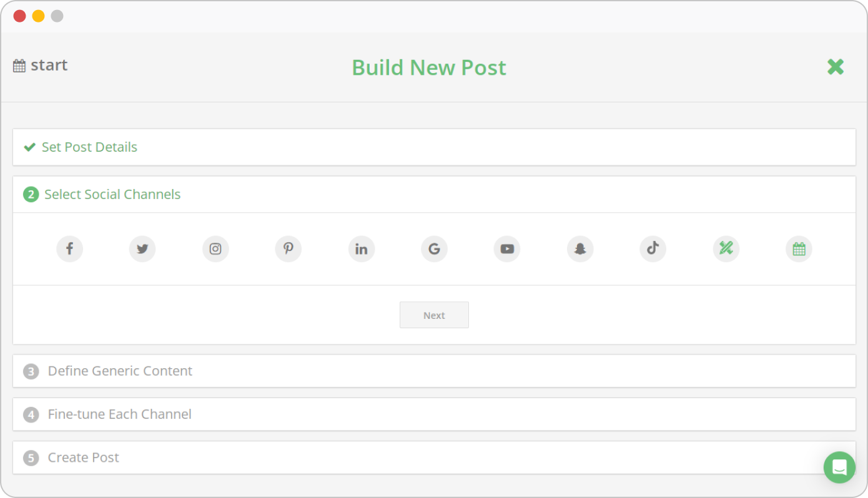Close the Build New Post dialog
The image size is (868, 498).
[x=836, y=67]
